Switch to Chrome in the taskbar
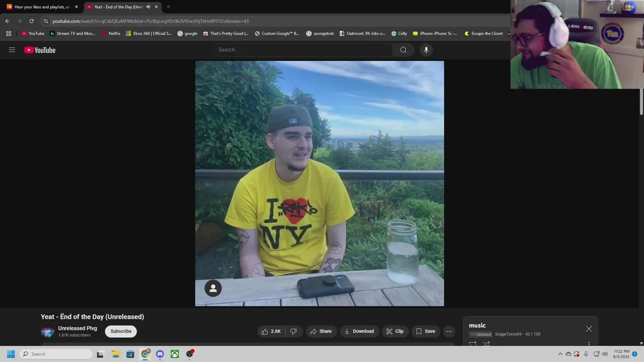Image resolution: width=644 pixels, height=362 pixels. coord(145,354)
